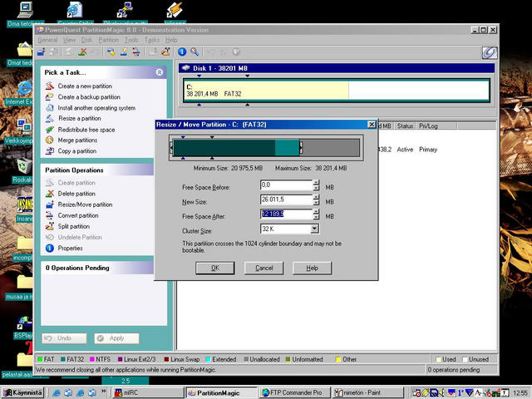Viewport: 532px width, 399px height.
Task: Click left handle of partition size bar
Action: pyautogui.click(x=171, y=148)
